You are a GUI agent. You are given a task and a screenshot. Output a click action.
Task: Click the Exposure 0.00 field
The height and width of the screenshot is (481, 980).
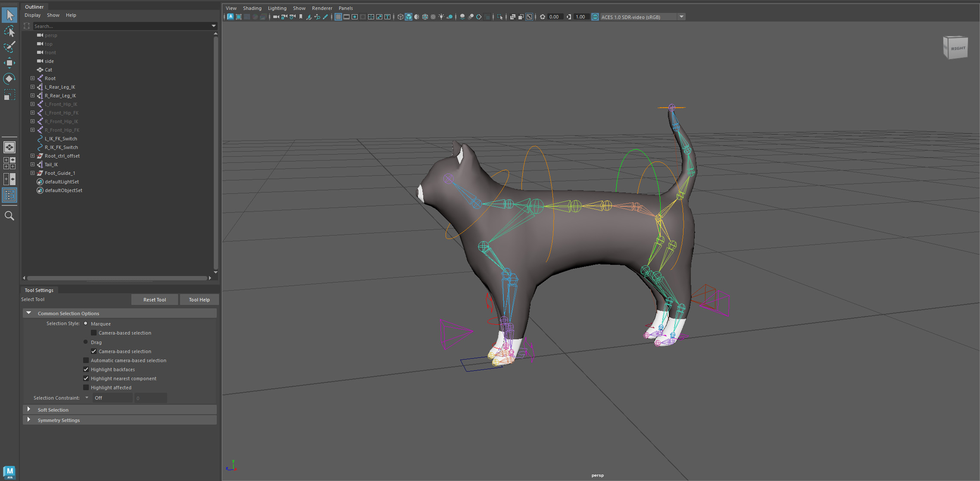(x=555, y=17)
